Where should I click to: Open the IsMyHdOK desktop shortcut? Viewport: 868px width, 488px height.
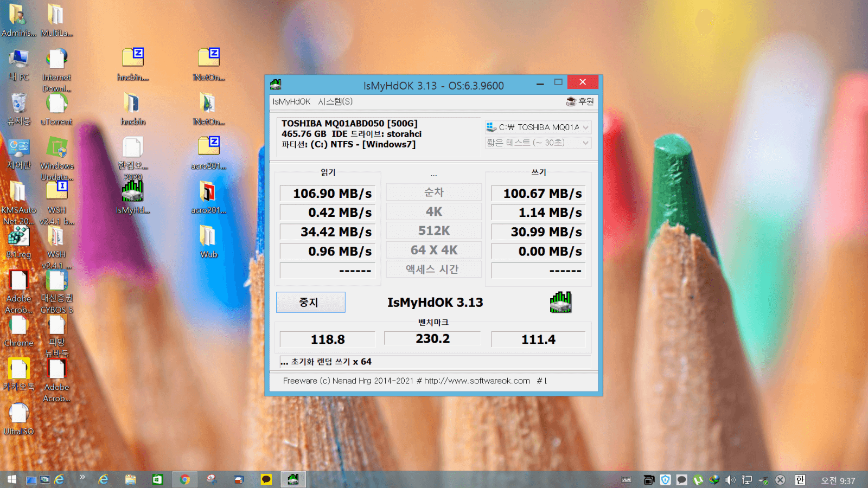click(132, 196)
